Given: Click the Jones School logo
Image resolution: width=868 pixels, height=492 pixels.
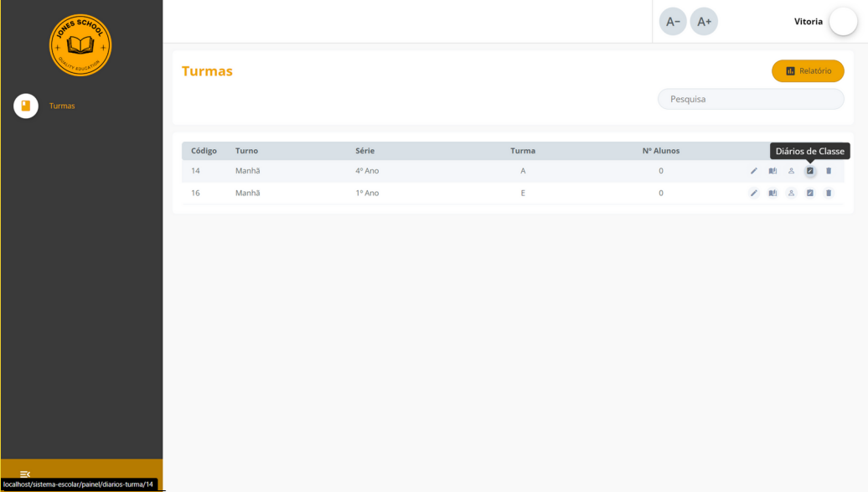Looking at the screenshot, I should tap(80, 45).
